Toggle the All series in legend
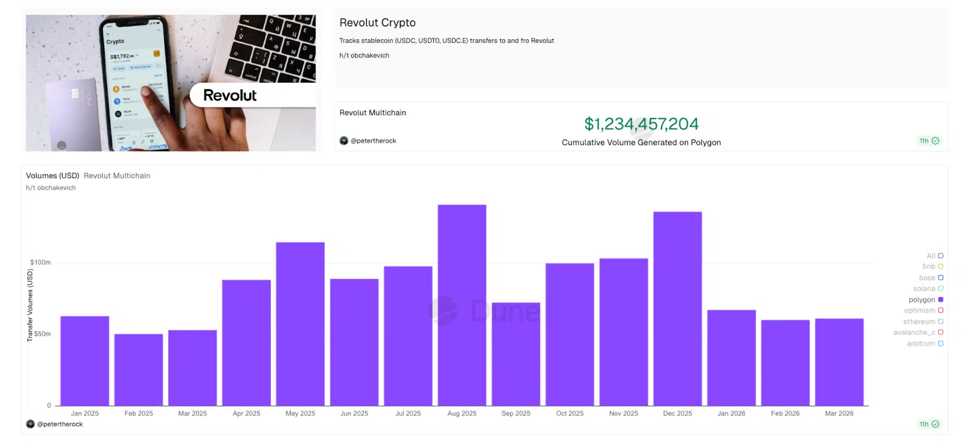The width and height of the screenshot is (980, 445). coord(935,256)
